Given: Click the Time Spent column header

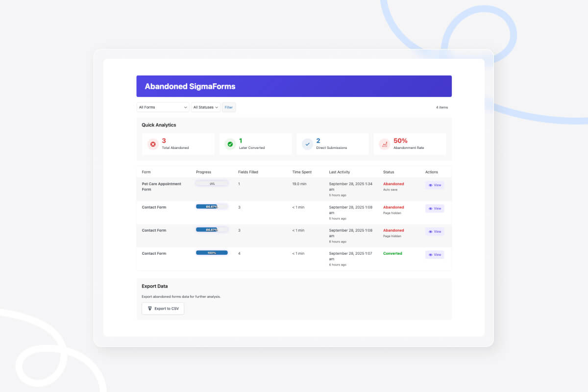Looking at the screenshot, I should point(302,172).
